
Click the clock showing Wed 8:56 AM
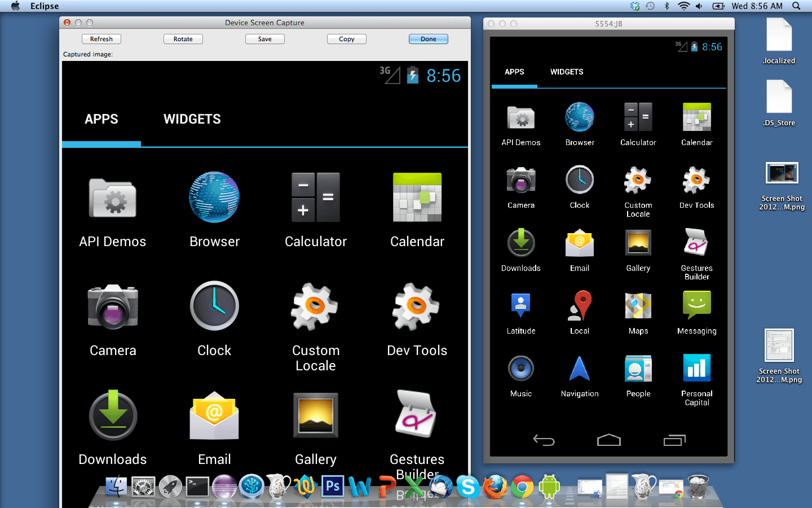pos(757,6)
